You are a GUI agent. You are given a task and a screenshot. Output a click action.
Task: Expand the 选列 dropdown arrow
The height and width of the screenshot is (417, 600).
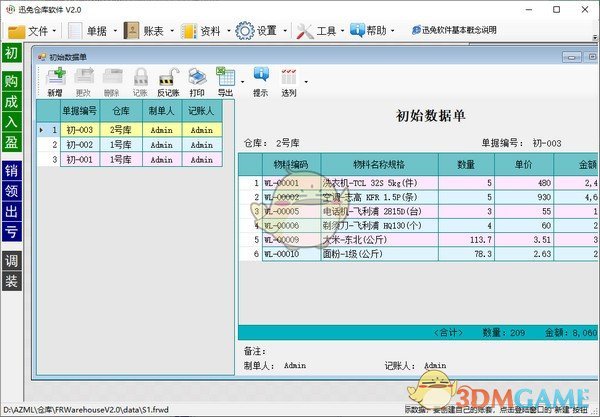(306, 81)
